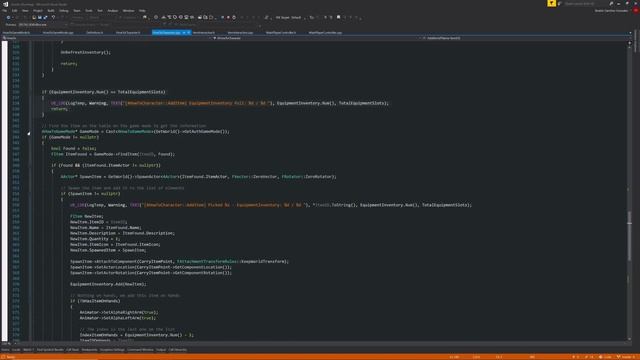The image size is (640, 360).
Task: Close the active HowToCharacter.cpp tab
Action: pyautogui.click(x=189, y=32)
